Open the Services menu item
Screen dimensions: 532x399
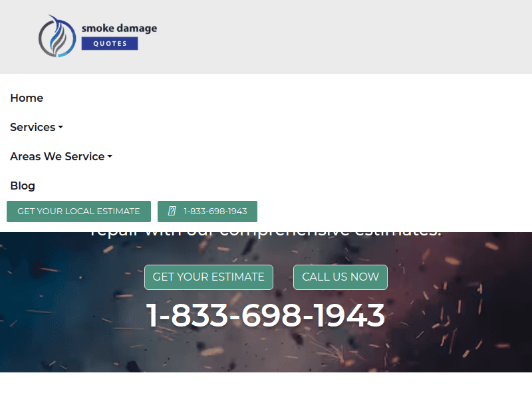[x=33, y=127]
